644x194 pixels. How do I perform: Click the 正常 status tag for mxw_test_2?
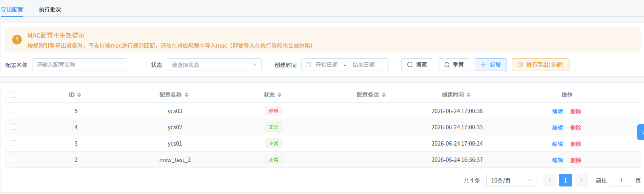(x=274, y=160)
